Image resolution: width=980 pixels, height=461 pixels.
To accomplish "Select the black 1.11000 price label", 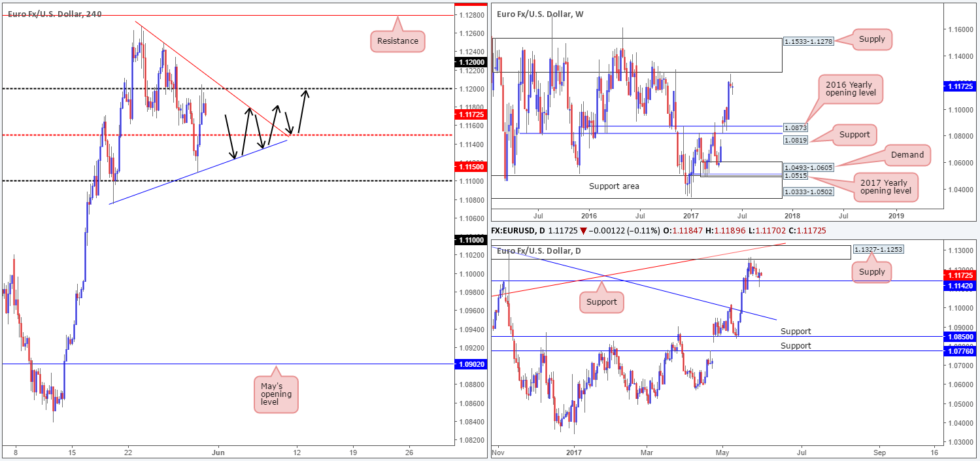I will click(x=471, y=241).
